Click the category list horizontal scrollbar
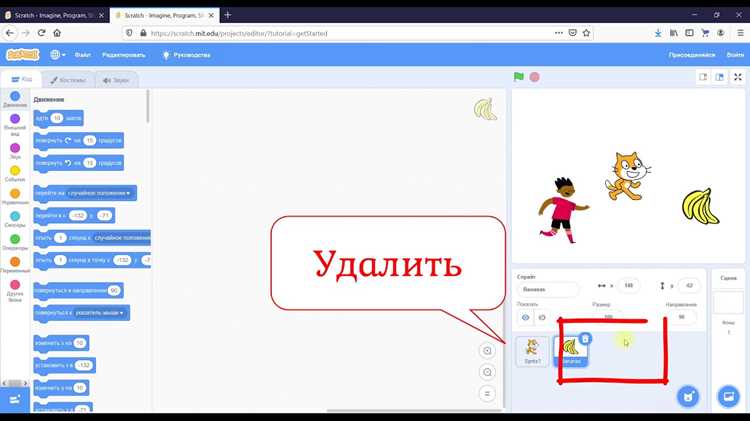Image resolution: width=750 pixels, height=421 pixels. coord(15,383)
